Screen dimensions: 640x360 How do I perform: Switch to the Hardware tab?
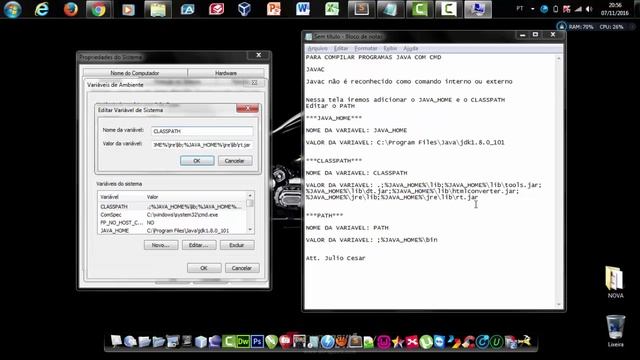pos(226,73)
